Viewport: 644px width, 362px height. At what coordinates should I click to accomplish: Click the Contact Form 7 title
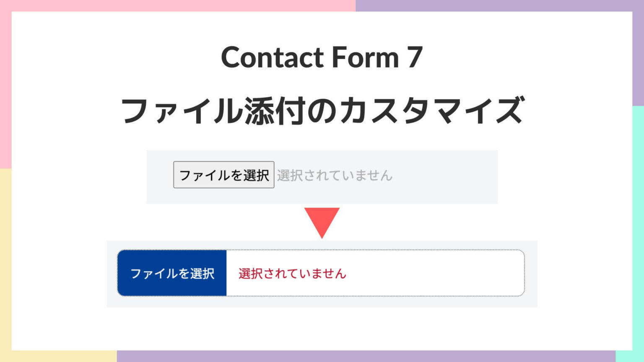click(x=322, y=57)
